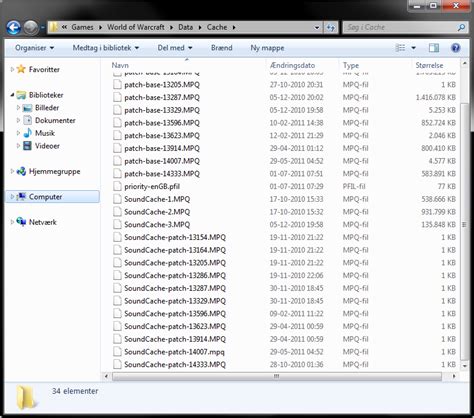This screenshot has width=474, height=418.
Task: Expand the Netværk tree node
Action: (x=12, y=222)
